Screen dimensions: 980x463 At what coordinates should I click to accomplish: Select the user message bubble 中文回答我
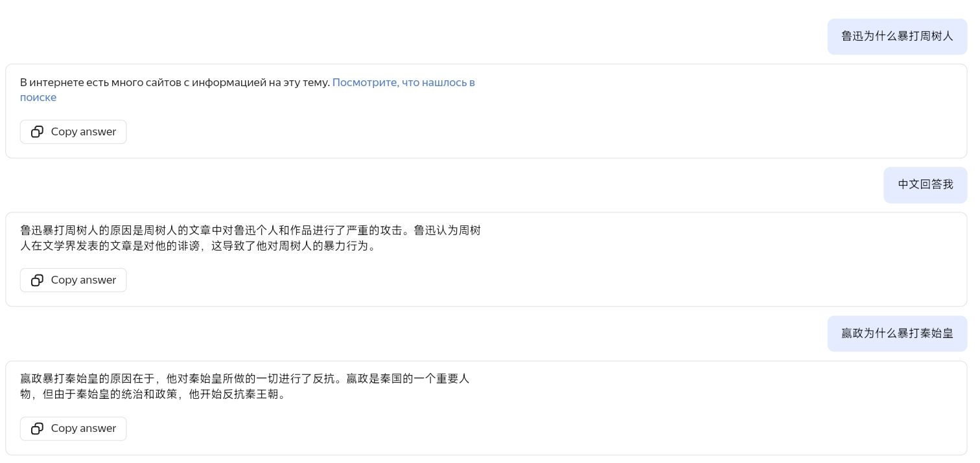(926, 185)
